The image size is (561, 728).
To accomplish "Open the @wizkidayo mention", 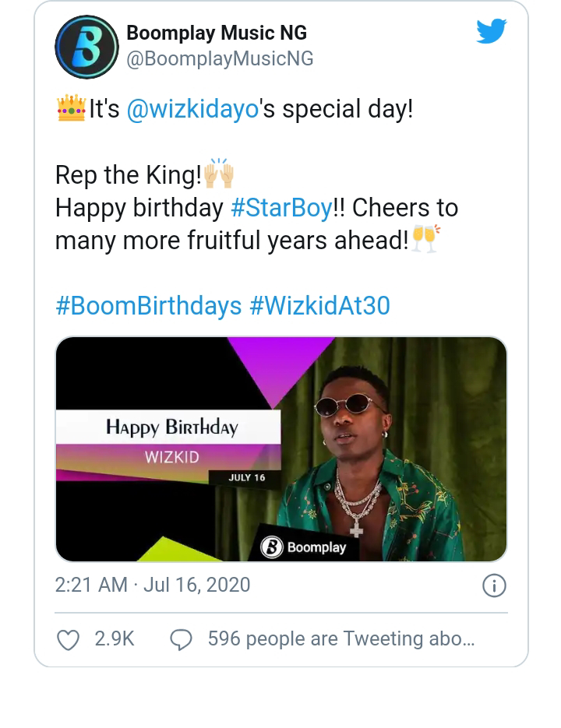I will tap(192, 109).
